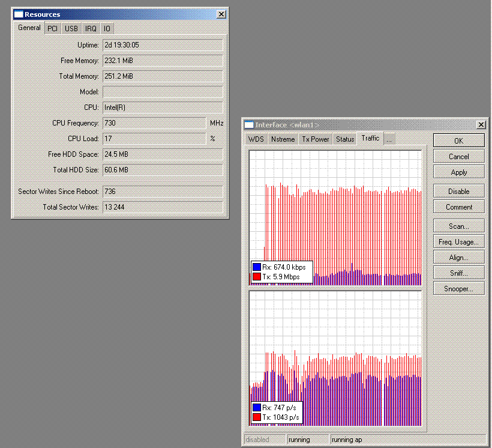
Task: Open the Scan... tool
Action: 458,226
